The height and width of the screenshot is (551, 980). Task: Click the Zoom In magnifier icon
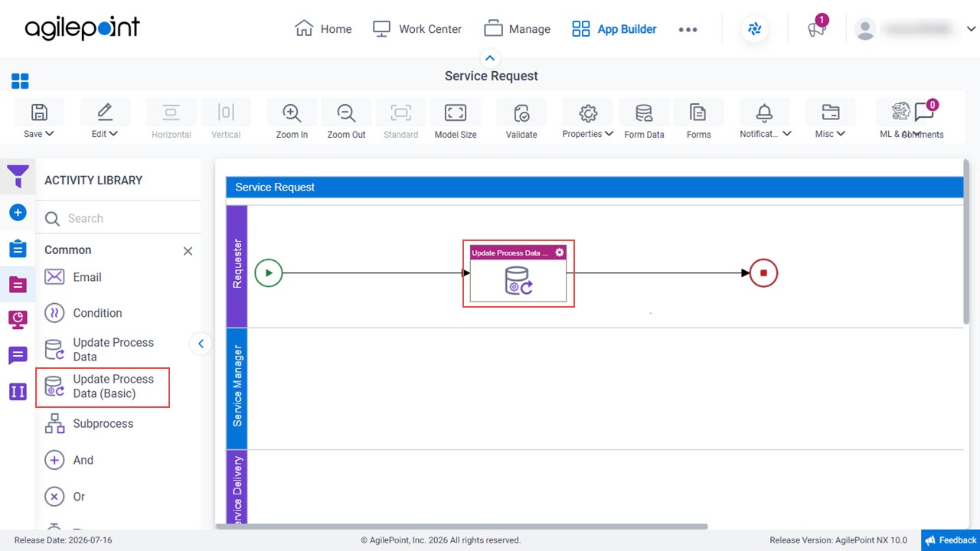(292, 112)
